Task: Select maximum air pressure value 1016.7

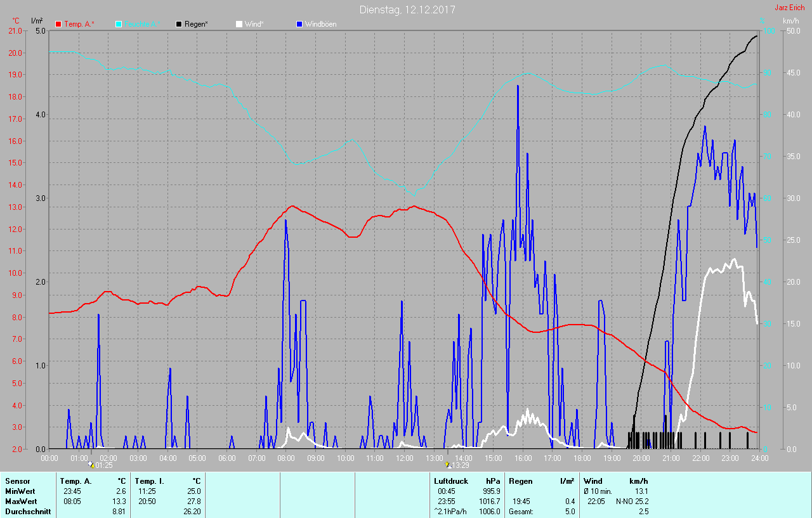Action: click(x=489, y=502)
